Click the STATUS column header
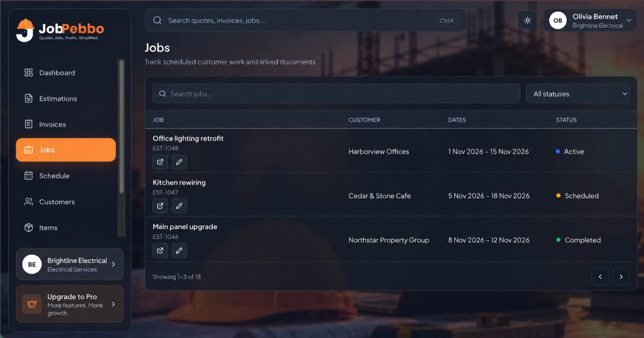Viewport: 644px width, 338px height. 566,120
